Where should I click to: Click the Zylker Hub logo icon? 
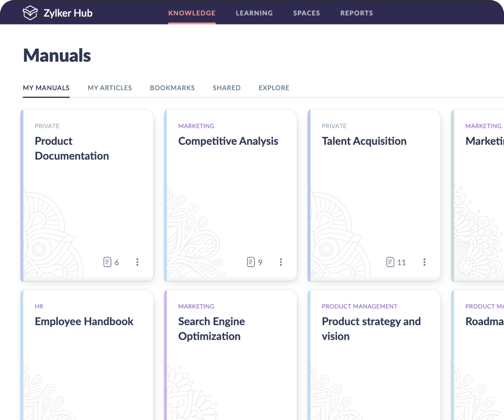click(x=30, y=13)
